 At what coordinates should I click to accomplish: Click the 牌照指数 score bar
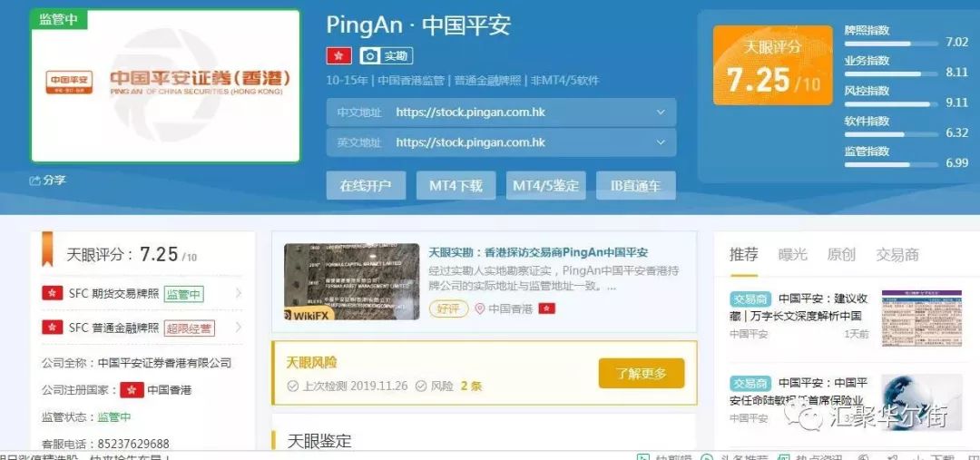pyautogui.click(x=892, y=44)
